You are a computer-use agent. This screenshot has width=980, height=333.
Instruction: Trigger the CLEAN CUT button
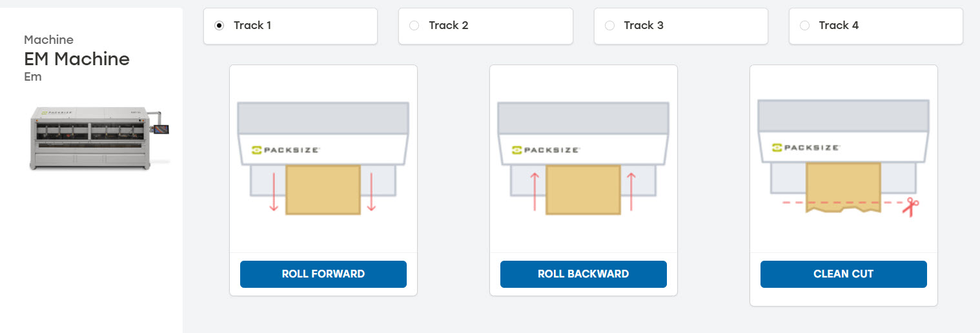[844, 274]
